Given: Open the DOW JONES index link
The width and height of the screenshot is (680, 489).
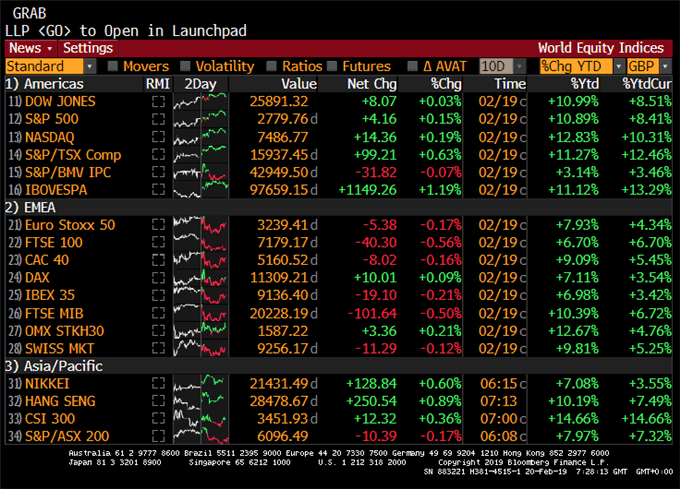Looking at the screenshot, I should coord(60,101).
